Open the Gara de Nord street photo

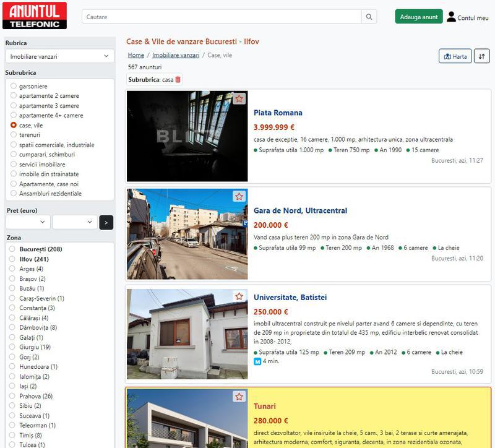click(x=187, y=234)
